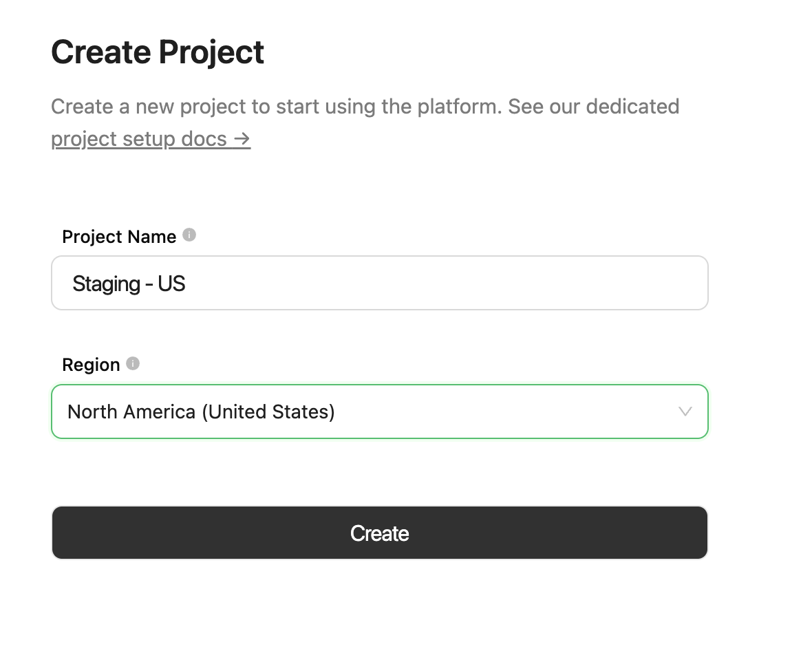Image resolution: width=812 pixels, height=651 pixels.
Task: Click the info icon next to Project Name
Action: 191,235
